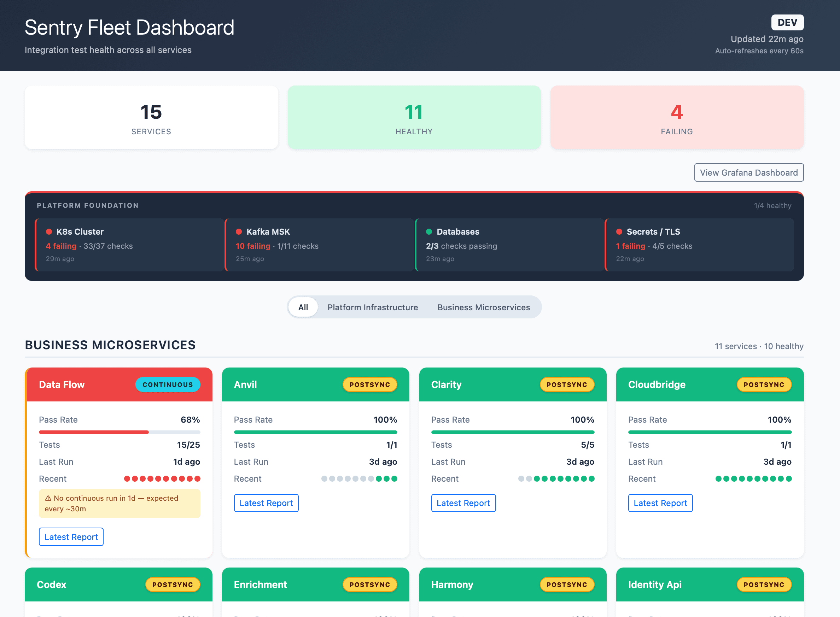Image resolution: width=840 pixels, height=617 pixels.
Task: Click the Data Flow card header
Action: tap(119, 384)
